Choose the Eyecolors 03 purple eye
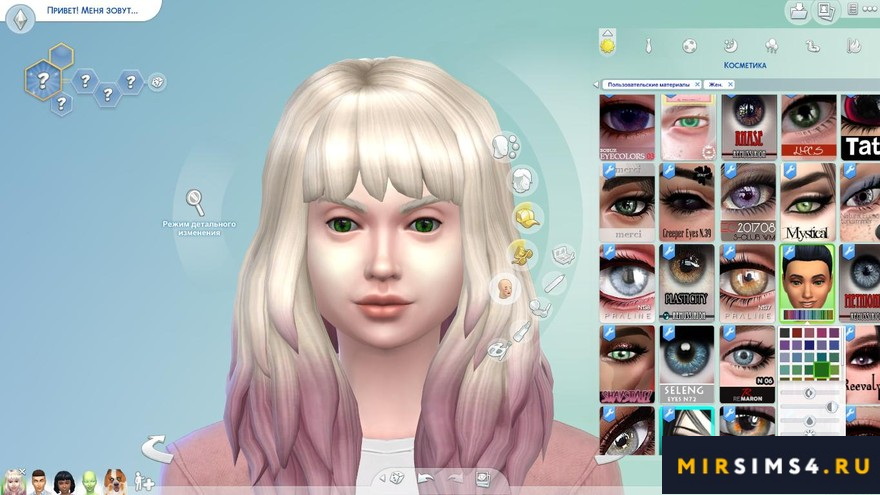Viewport: 880px width, 495px height. pos(627,127)
